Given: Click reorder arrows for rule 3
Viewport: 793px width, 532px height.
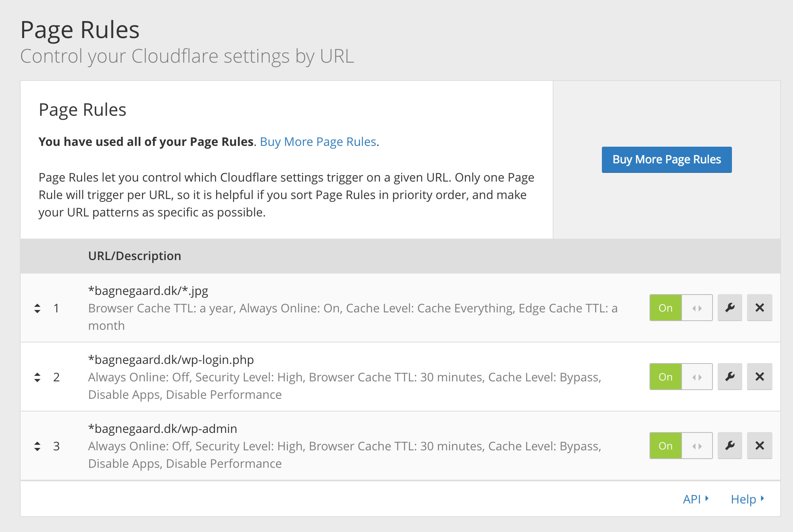Looking at the screenshot, I should tap(37, 446).
